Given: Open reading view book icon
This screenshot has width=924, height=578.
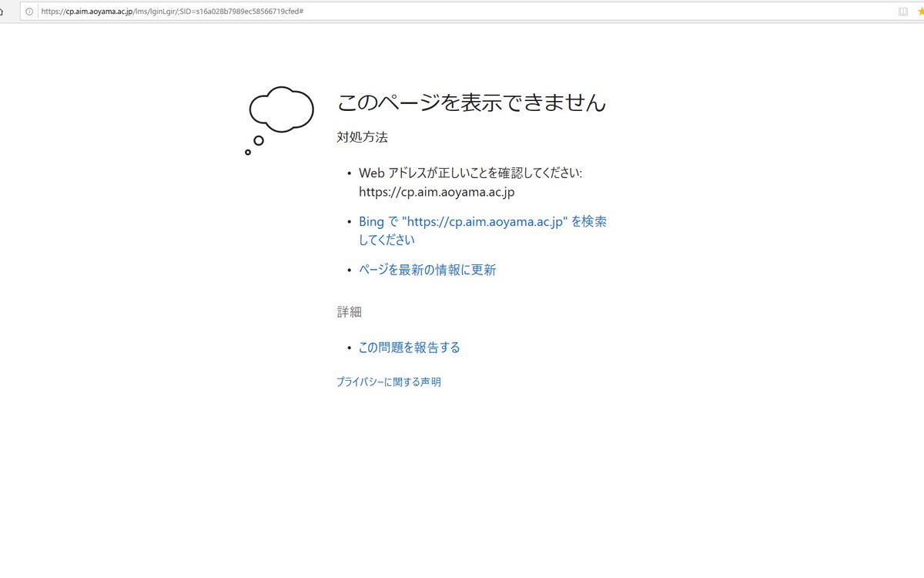Looking at the screenshot, I should pos(903,12).
